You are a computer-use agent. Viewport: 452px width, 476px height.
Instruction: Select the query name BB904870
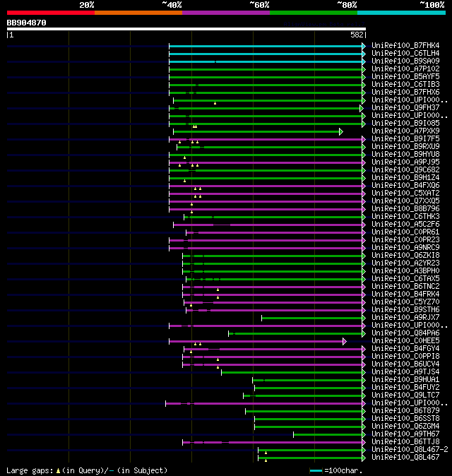26,23
